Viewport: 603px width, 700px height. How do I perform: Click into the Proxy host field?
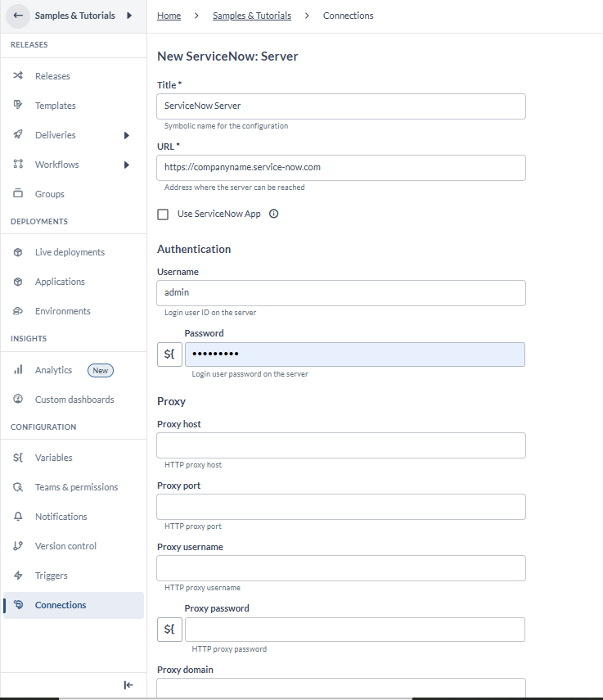341,445
